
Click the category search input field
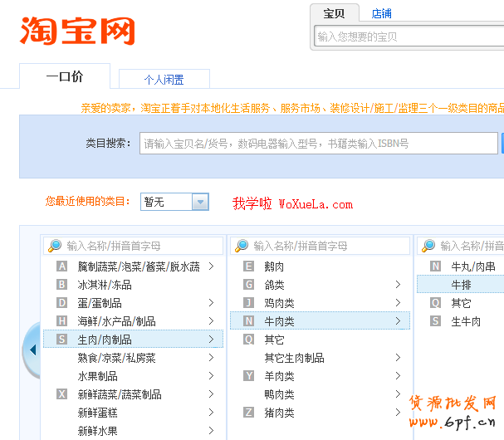coord(318,144)
